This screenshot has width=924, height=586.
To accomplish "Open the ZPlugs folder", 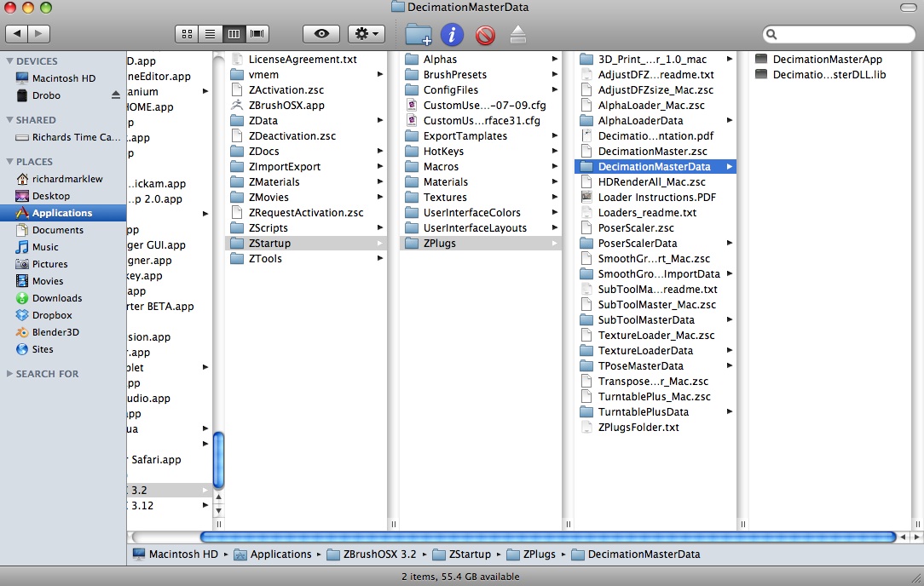I will click(x=480, y=244).
